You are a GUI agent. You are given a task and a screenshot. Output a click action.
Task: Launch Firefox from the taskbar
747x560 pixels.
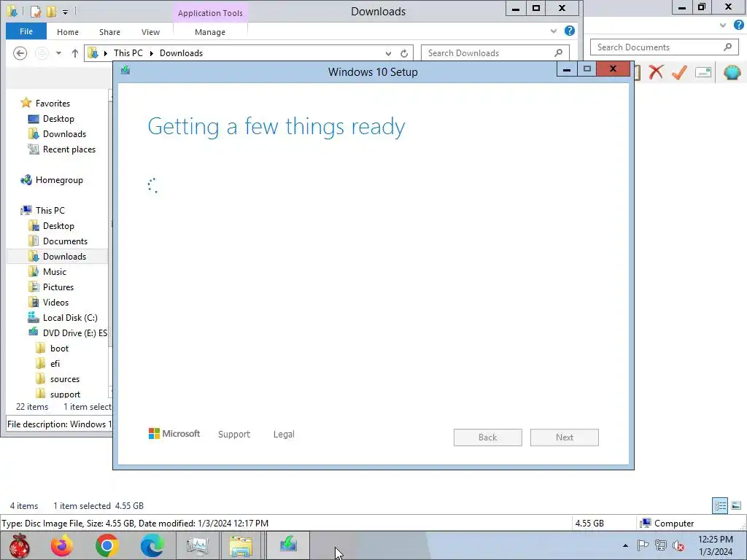click(x=62, y=545)
